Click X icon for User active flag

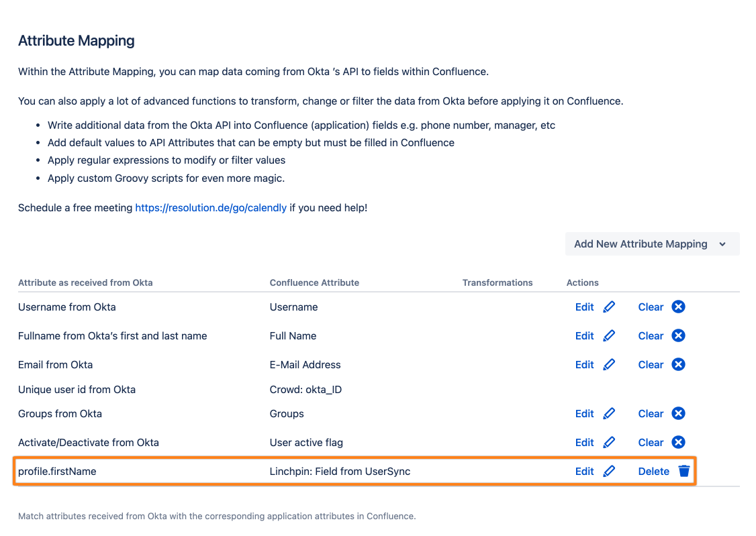(678, 443)
